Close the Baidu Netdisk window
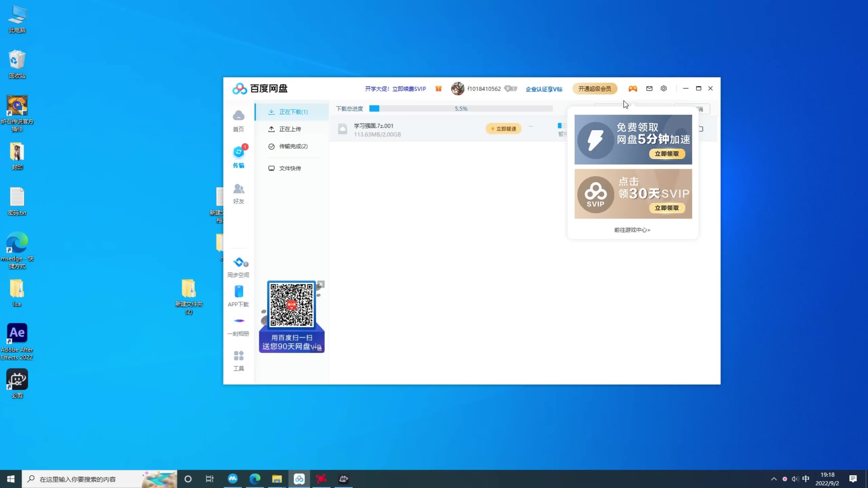The height and width of the screenshot is (488, 868). (x=711, y=88)
